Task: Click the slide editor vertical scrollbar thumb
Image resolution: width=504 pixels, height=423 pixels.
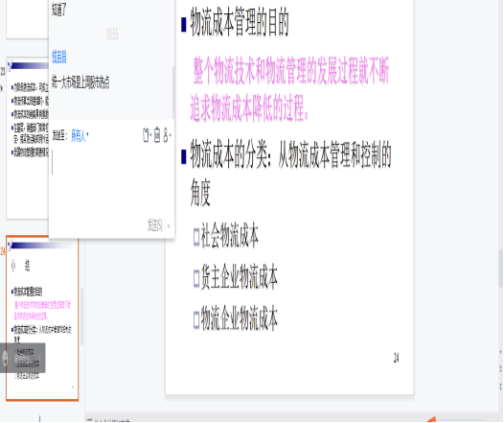Action: click(501, 269)
